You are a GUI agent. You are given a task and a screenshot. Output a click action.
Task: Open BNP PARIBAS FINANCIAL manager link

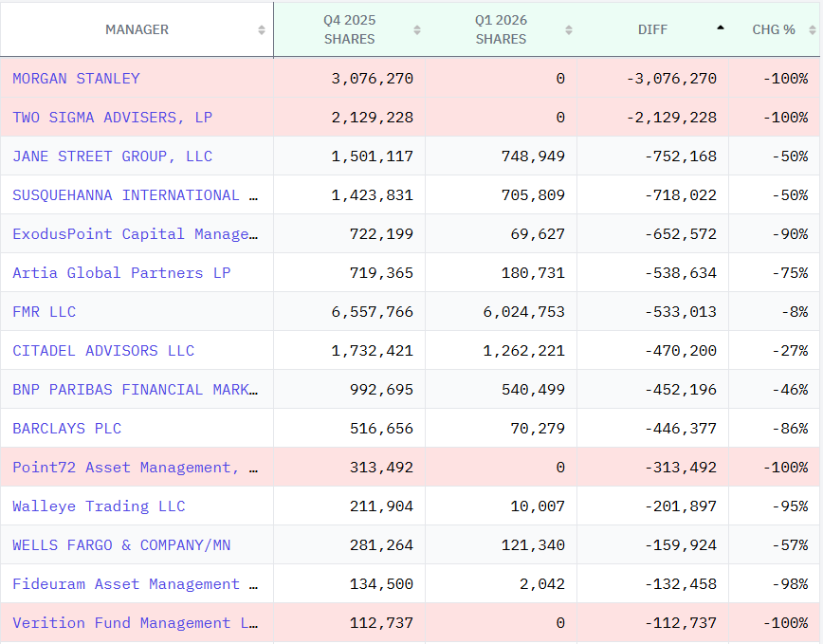136,389
